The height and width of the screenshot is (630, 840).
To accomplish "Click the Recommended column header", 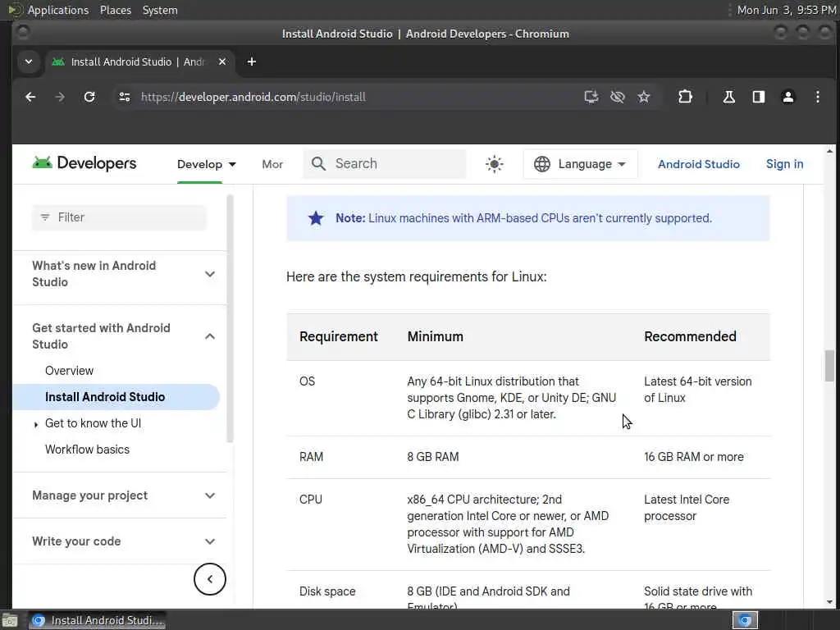I will click(x=690, y=336).
